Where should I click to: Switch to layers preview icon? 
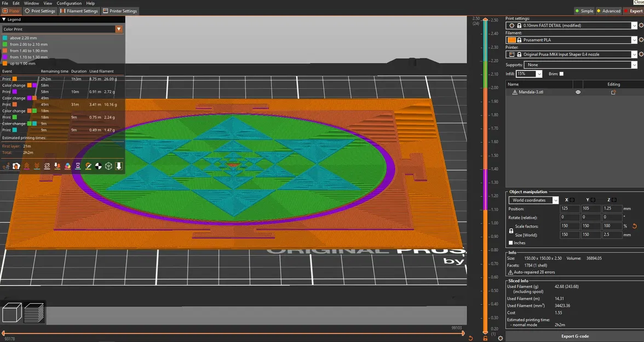[34, 312]
